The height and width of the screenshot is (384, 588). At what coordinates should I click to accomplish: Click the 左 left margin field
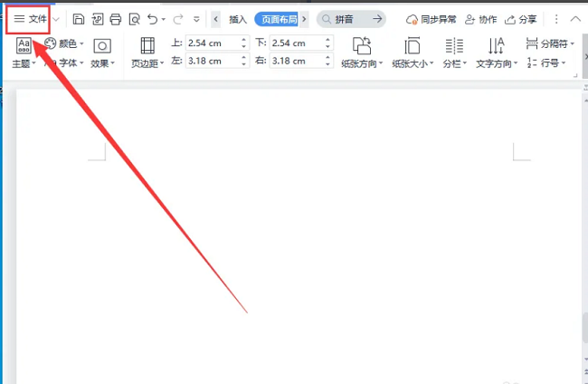point(213,61)
